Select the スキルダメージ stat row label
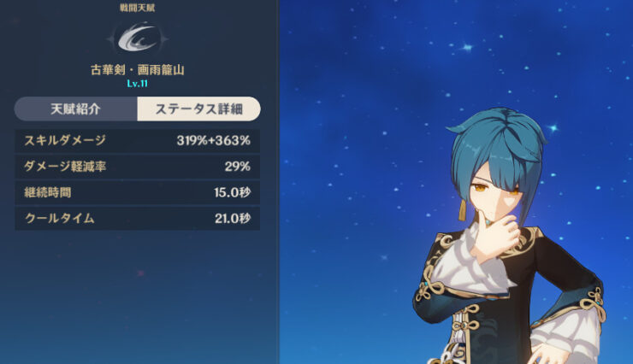This screenshot has width=633, height=364. [x=65, y=140]
